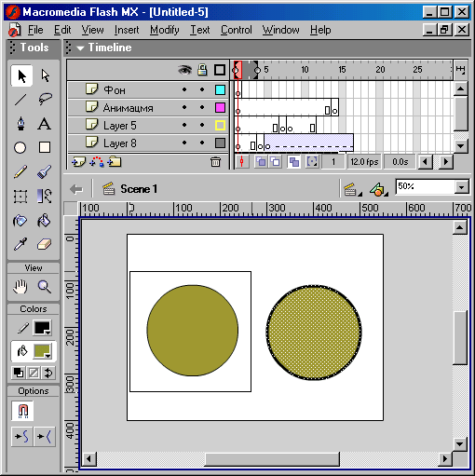
Task: Click the Insert Layer Folder icon
Action: pyautogui.click(x=115, y=162)
